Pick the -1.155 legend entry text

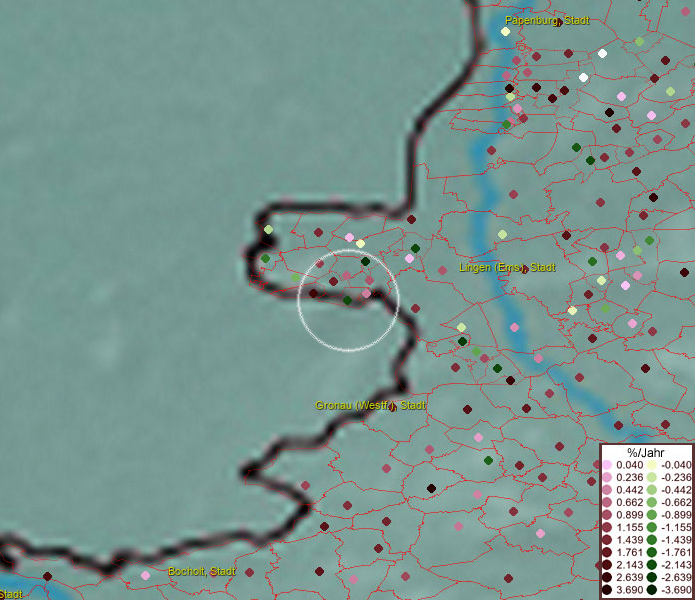click(676, 527)
